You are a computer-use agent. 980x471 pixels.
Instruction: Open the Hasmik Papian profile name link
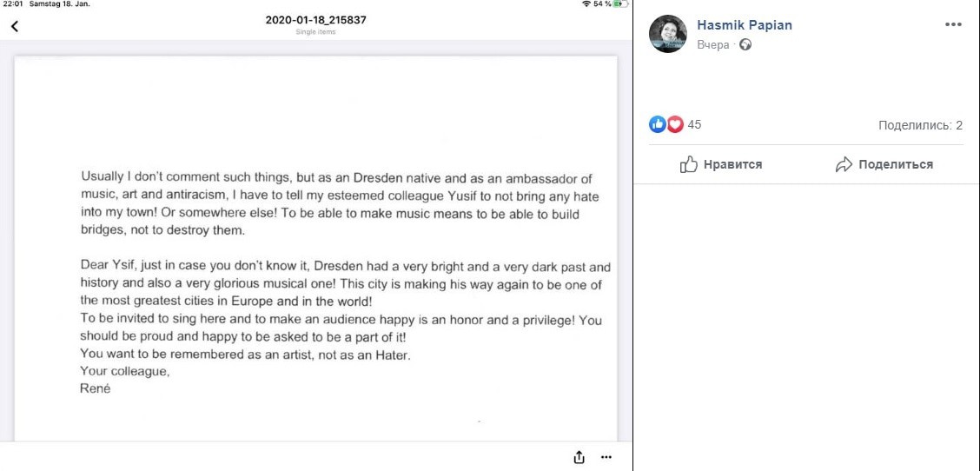coord(745,25)
